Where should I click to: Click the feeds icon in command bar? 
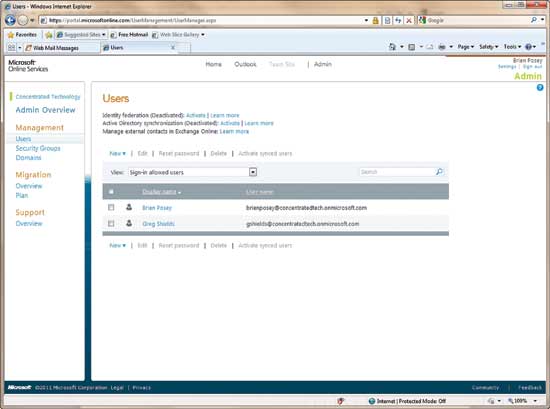click(412, 47)
